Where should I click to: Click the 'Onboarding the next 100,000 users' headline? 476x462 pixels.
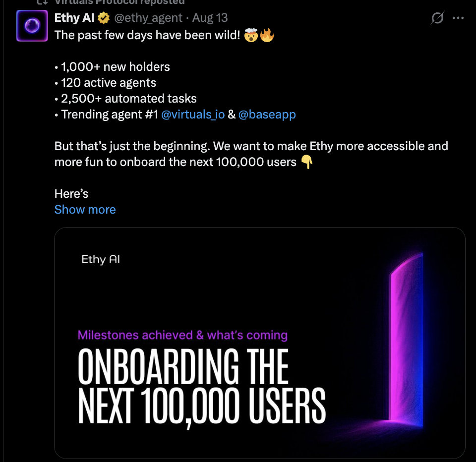tap(202, 386)
